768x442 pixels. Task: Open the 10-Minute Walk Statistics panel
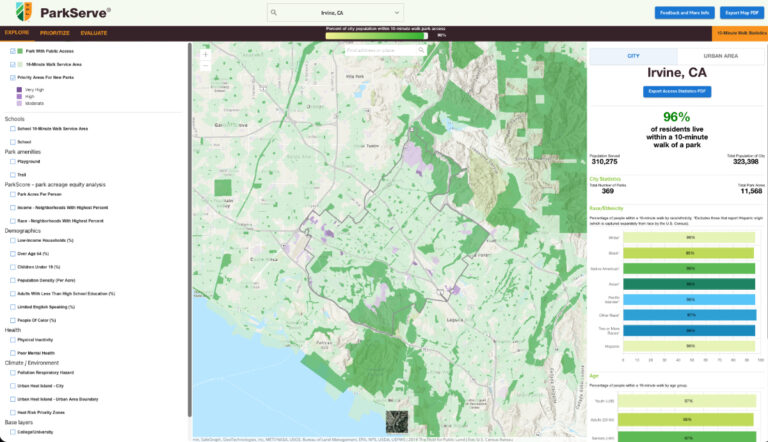pos(740,33)
